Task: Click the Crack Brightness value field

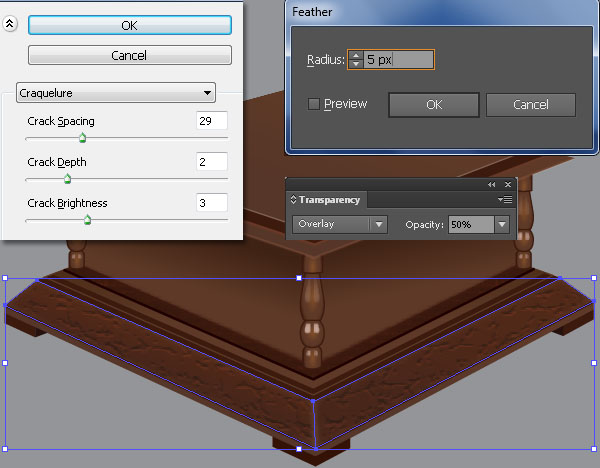Action: coord(212,203)
